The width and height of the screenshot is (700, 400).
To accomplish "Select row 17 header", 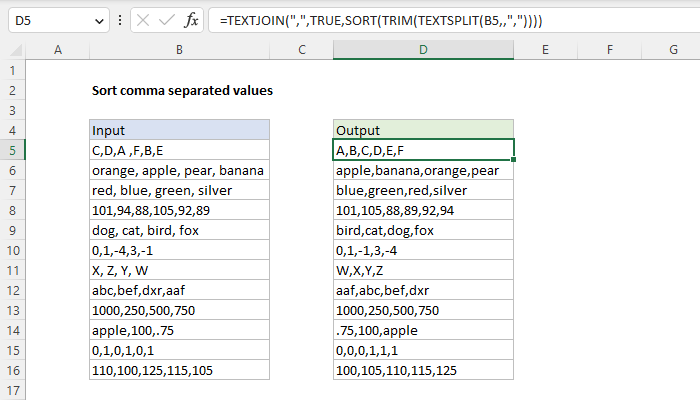I will pyautogui.click(x=12, y=391).
